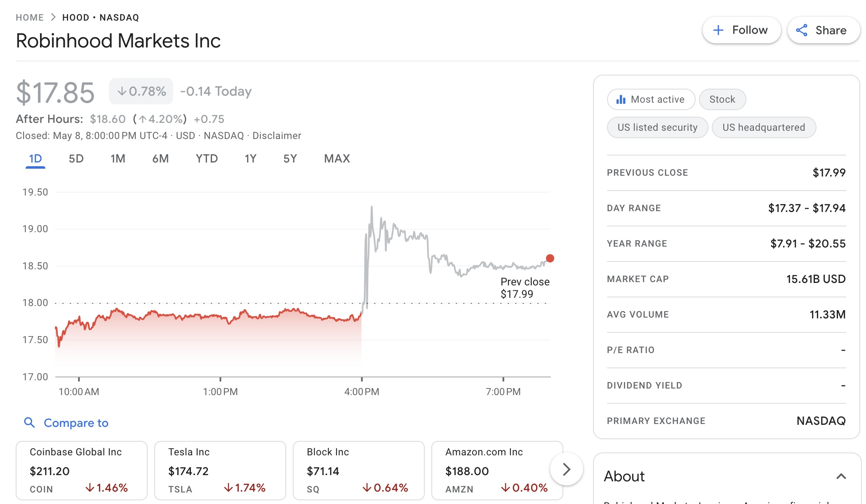Select the 5Y range tab

click(290, 159)
